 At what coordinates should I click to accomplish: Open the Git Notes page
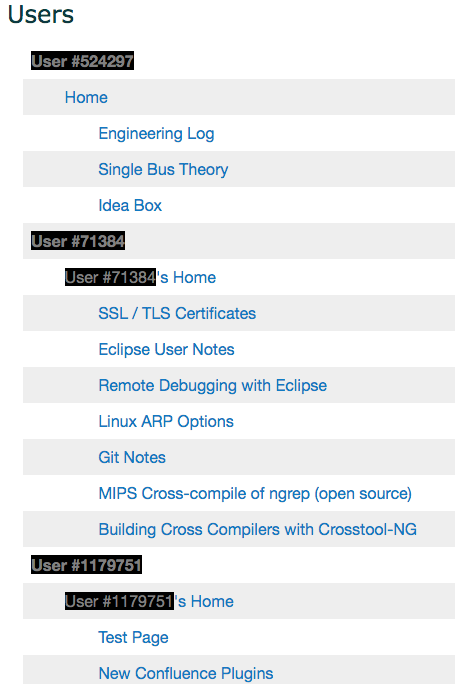(x=132, y=457)
